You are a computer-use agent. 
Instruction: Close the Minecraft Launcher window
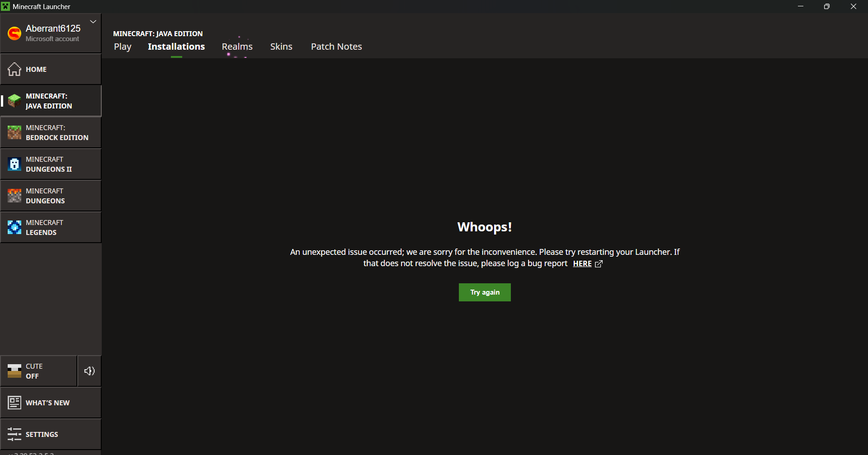click(x=854, y=6)
